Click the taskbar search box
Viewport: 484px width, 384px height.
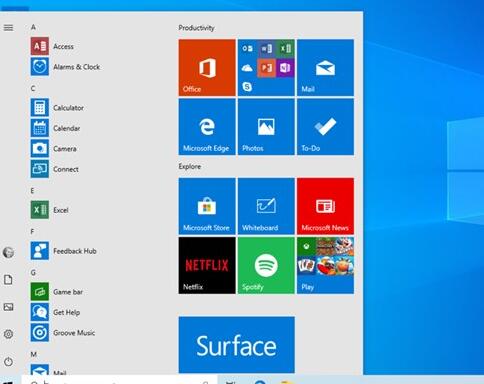(x=120, y=380)
